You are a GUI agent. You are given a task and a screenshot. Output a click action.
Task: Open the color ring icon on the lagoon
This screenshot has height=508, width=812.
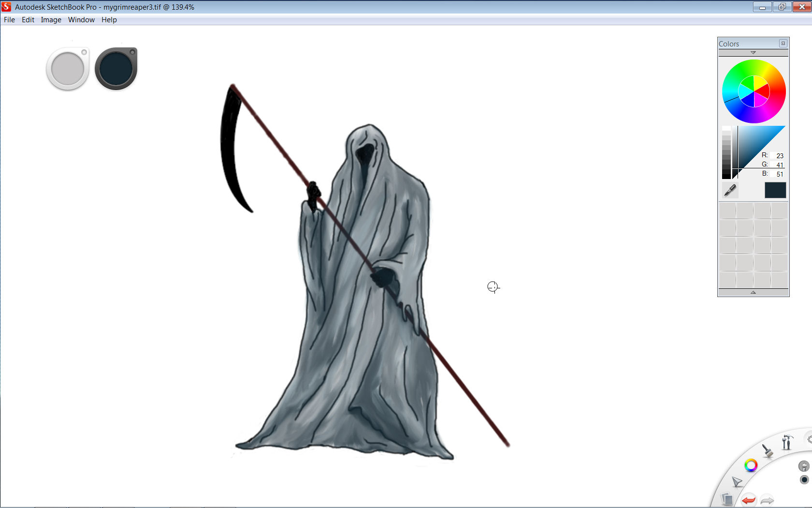tap(751, 465)
